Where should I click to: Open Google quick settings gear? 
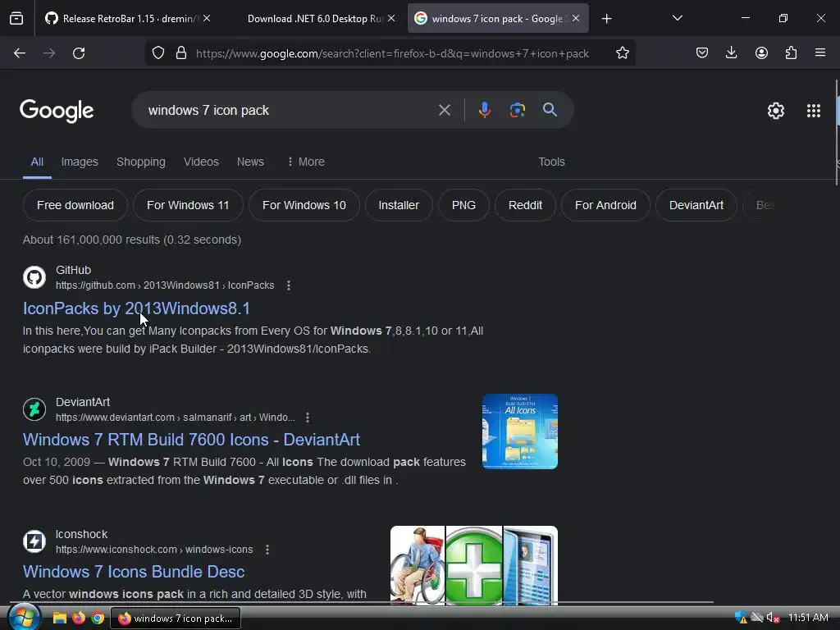776,111
